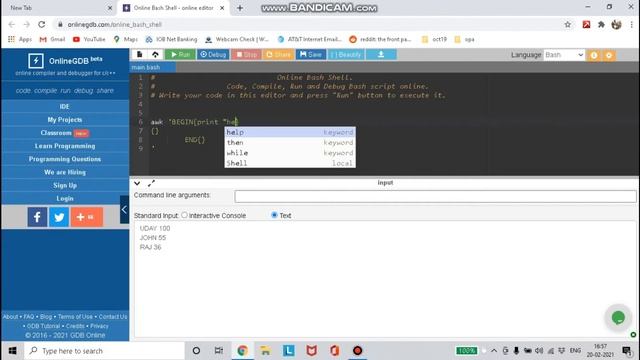Open the browser extensions puzzle icon
Screen dimensions: 640x360
point(601,24)
